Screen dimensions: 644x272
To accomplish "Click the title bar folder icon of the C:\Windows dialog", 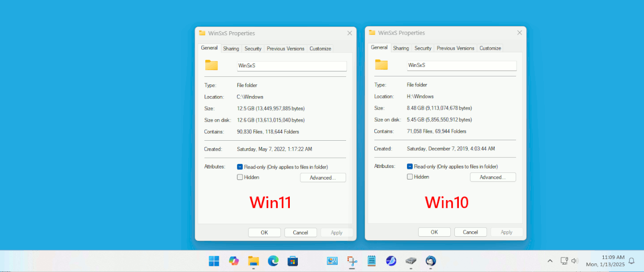I will (202, 33).
